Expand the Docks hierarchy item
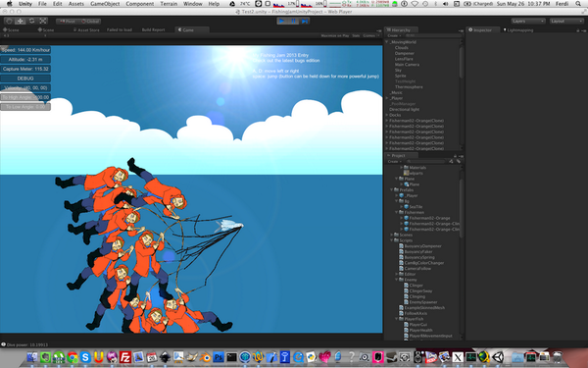Viewport: 588px width, 368px height. (x=387, y=115)
